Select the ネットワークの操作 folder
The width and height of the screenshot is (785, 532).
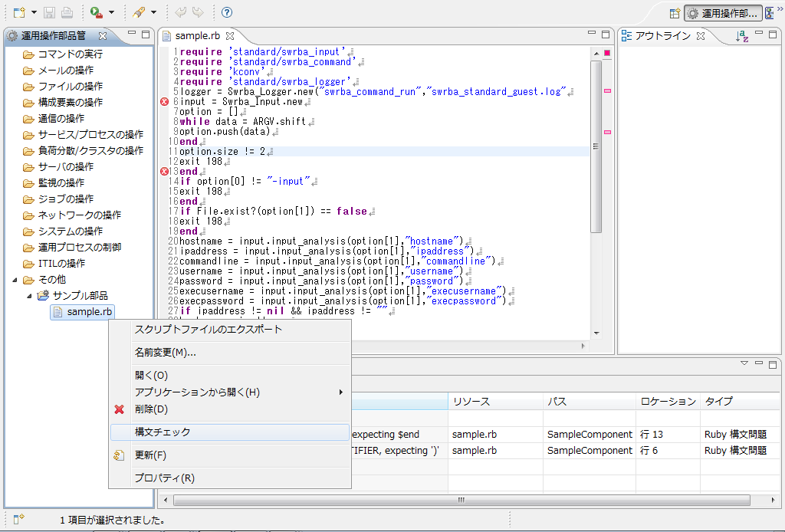[x=72, y=215]
